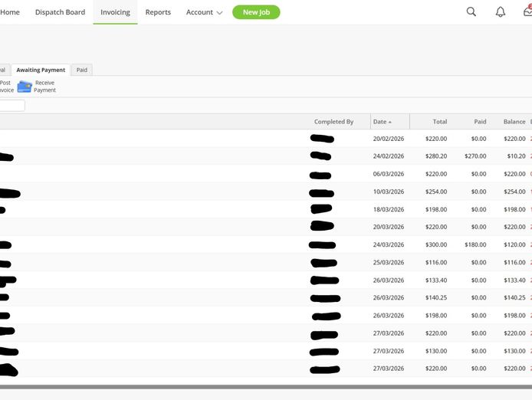Open the notifications bell

pyautogui.click(x=500, y=12)
